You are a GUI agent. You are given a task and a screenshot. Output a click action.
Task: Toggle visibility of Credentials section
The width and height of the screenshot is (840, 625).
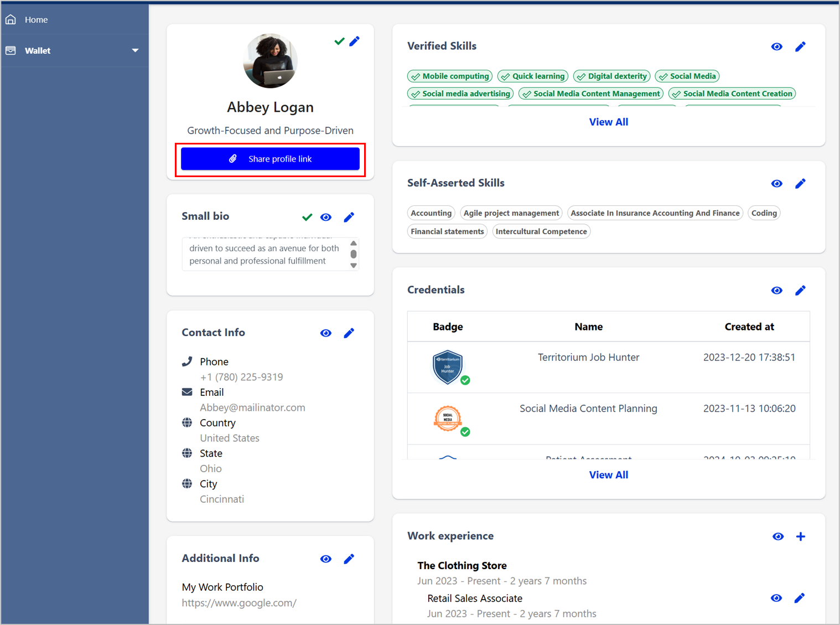[777, 290]
